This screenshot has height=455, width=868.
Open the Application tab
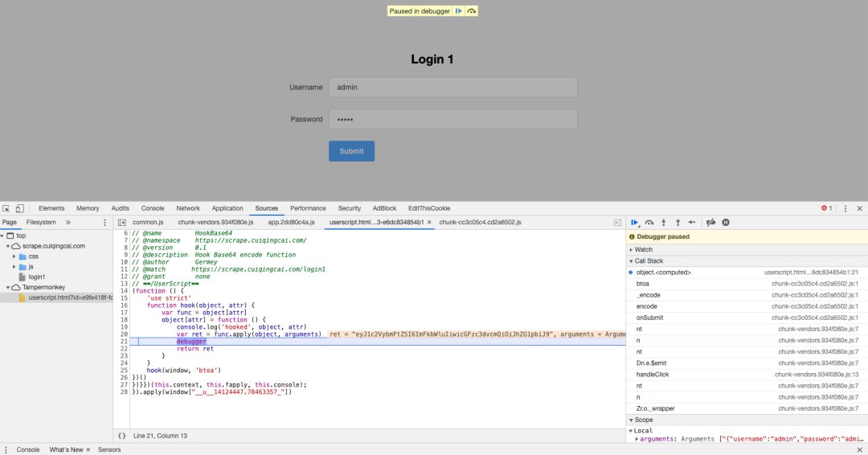click(x=227, y=209)
